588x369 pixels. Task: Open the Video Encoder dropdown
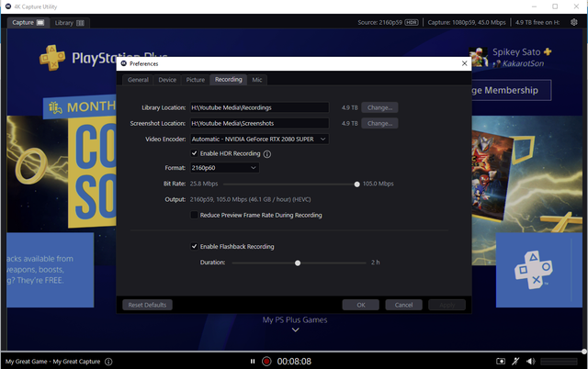pos(259,139)
